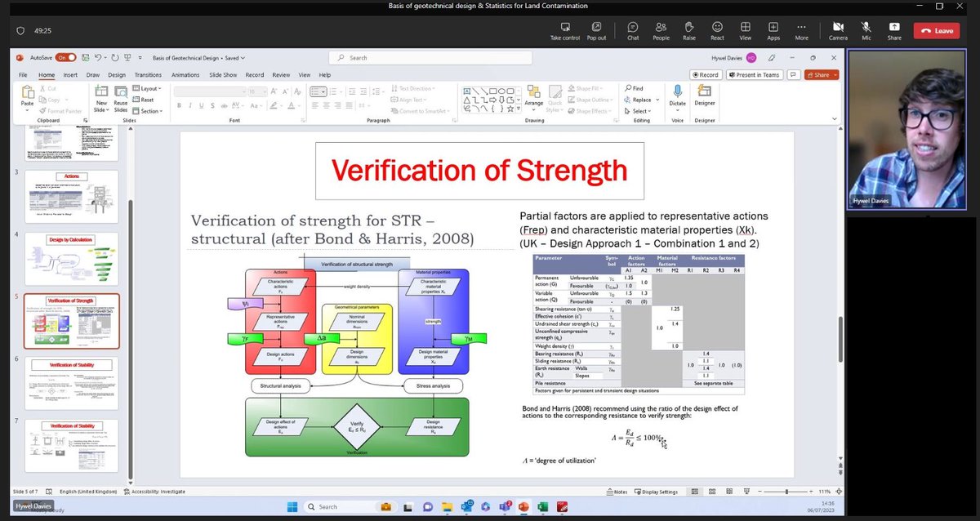Show People participants list

(661, 30)
